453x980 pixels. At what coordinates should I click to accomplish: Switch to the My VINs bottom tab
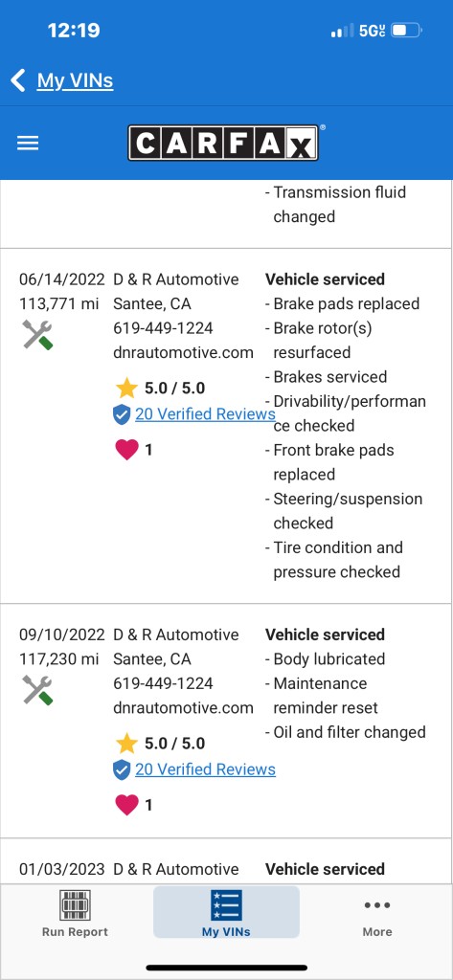226,913
